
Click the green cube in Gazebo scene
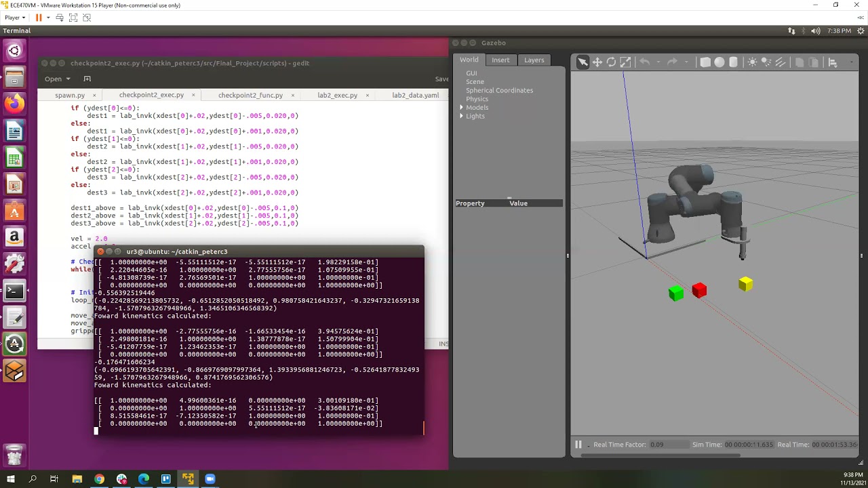click(x=676, y=293)
